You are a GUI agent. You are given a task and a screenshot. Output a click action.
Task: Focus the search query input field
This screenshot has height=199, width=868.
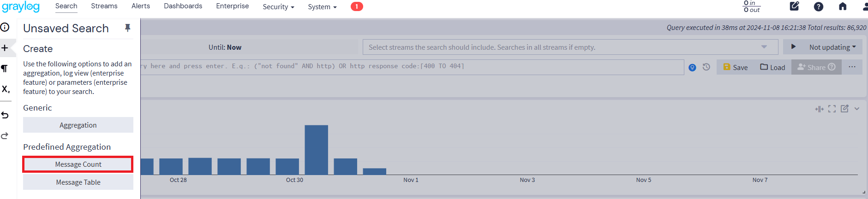tap(411, 67)
